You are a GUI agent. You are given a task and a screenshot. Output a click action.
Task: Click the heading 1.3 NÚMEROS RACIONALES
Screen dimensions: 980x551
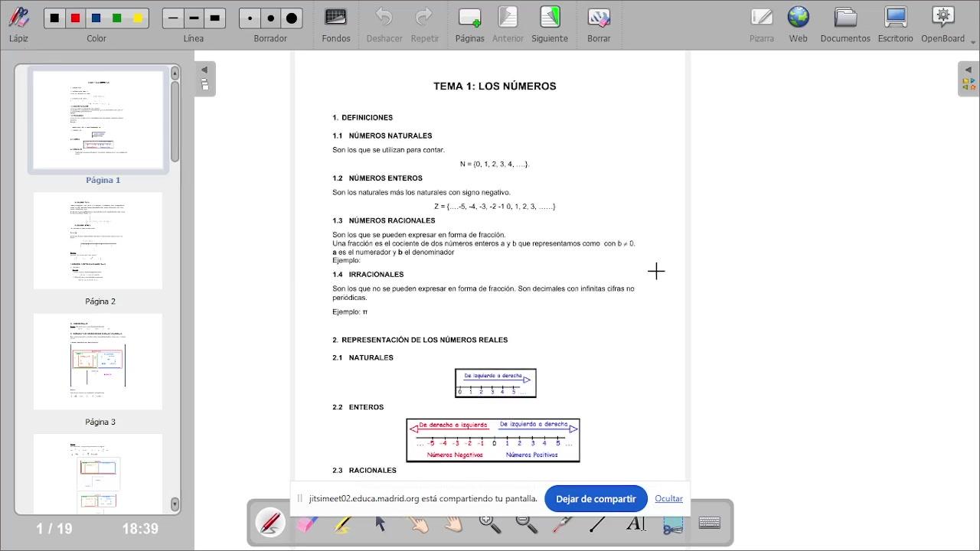coord(384,220)
